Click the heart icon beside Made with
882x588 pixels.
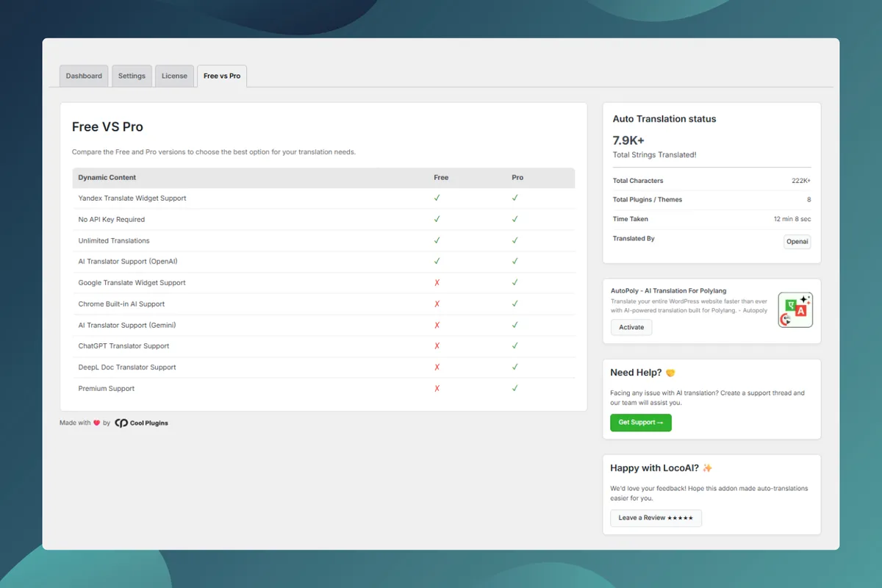pos(96,423)
